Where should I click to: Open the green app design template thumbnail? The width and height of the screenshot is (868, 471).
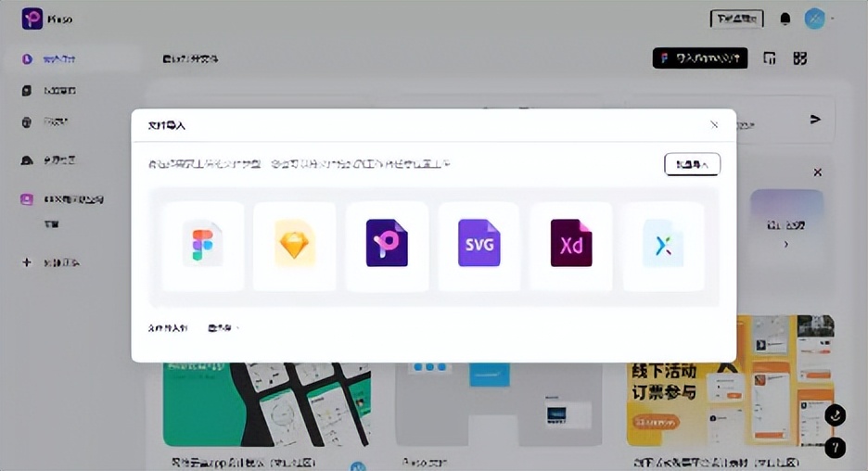(267, 404)
